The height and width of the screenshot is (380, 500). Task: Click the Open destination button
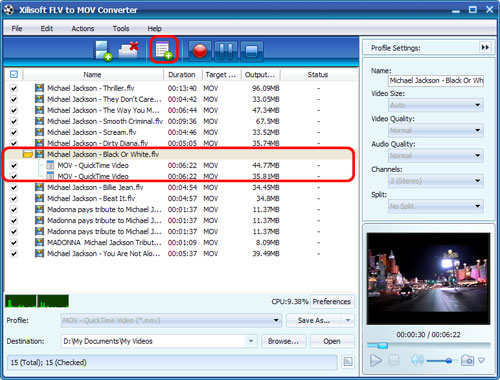(332, 341)
